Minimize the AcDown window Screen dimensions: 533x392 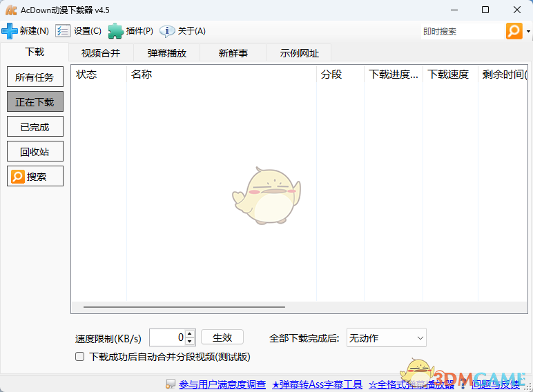pos(454,10)
